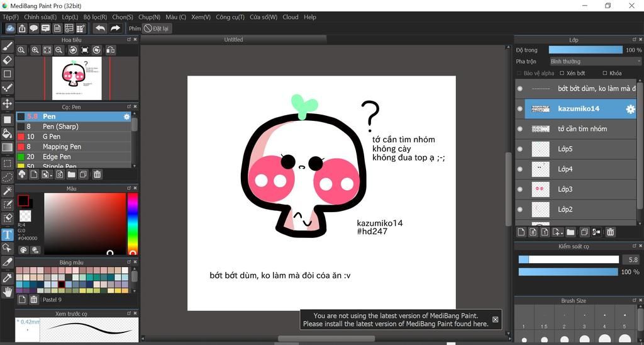Image resolution: width=644 pixels, height=345 pixels.
Task: Select the Pen (Sharp) brush
Action: (74, 127)
